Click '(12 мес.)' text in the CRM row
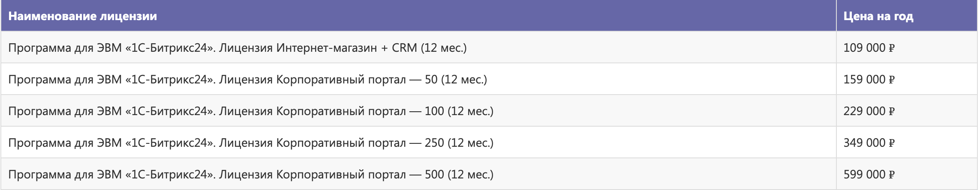This screenshot has height=190, width=980. pos(444,48)
